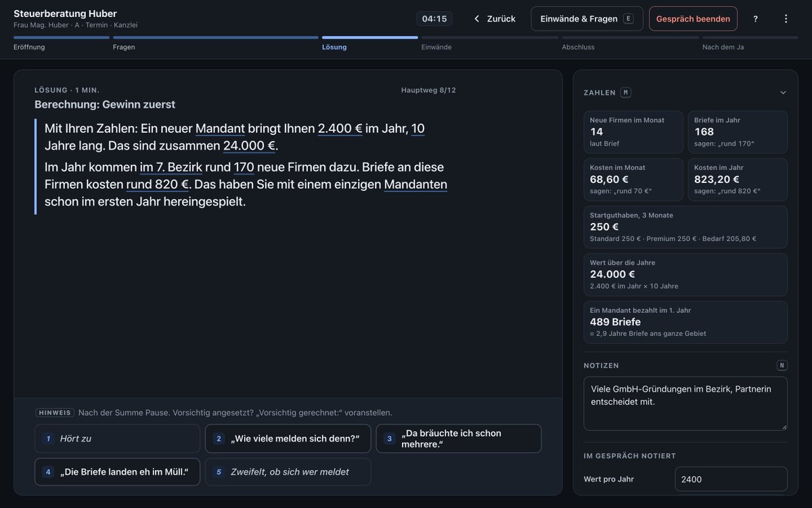Click the underlined '24.000 €' value in script

click(x=249, y=146)
